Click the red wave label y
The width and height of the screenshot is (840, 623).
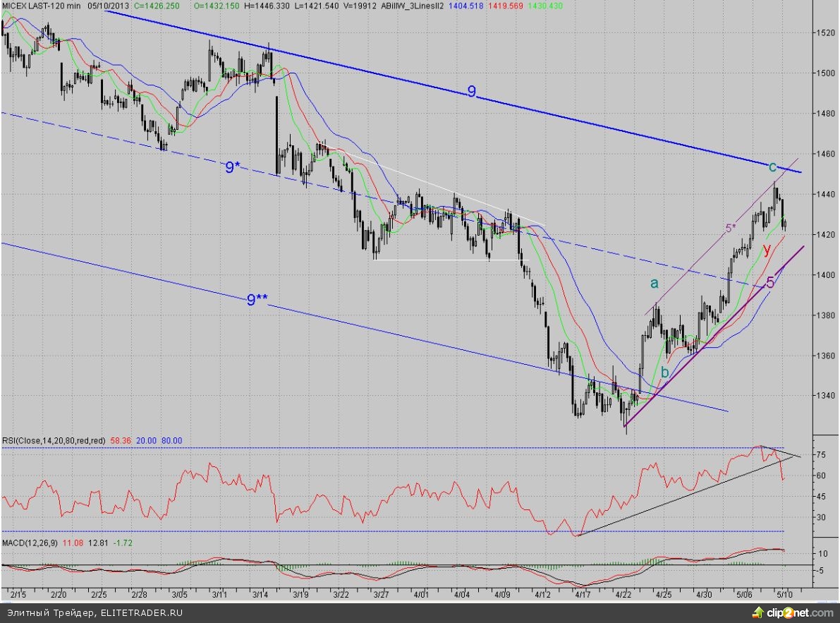pos(767,250)
